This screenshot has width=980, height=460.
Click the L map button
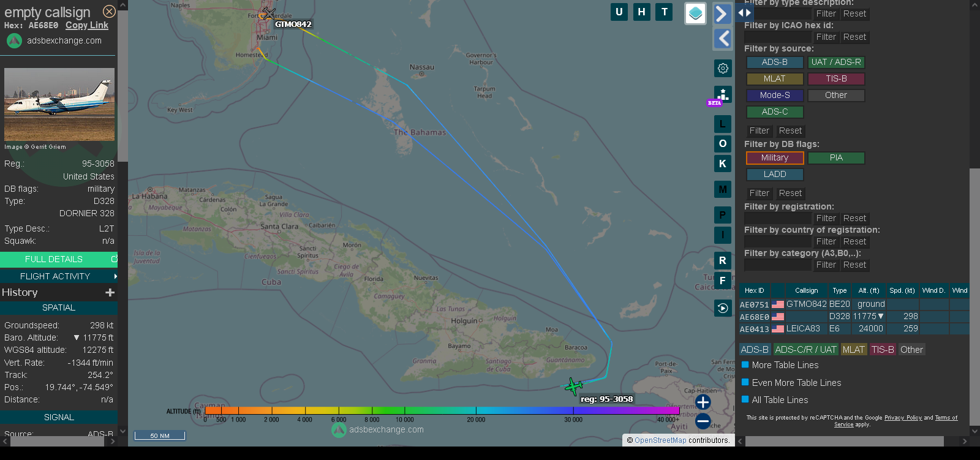coord(723,124)
